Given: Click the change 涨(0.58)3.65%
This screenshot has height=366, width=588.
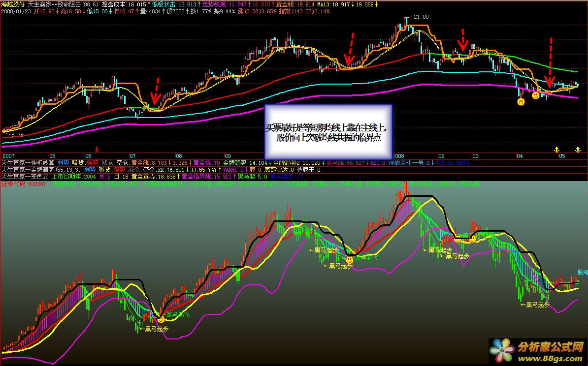Looking at the screenshot, I should [257, 11].
